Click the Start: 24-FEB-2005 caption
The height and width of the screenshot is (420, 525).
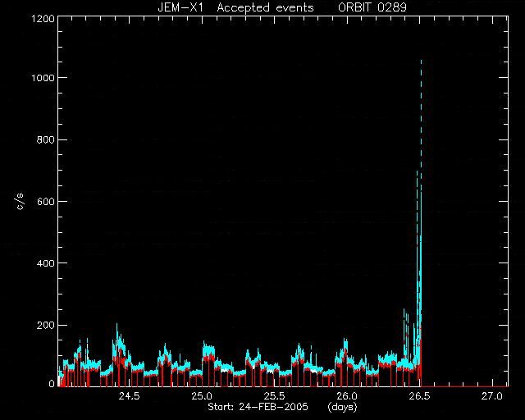pyautogui.click(x=258, y=407)
